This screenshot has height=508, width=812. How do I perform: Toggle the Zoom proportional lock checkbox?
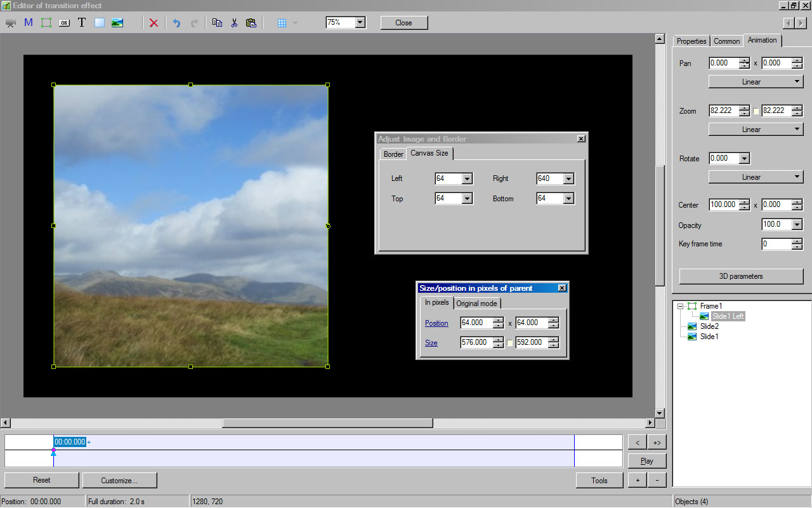click(x=756, y=111)
